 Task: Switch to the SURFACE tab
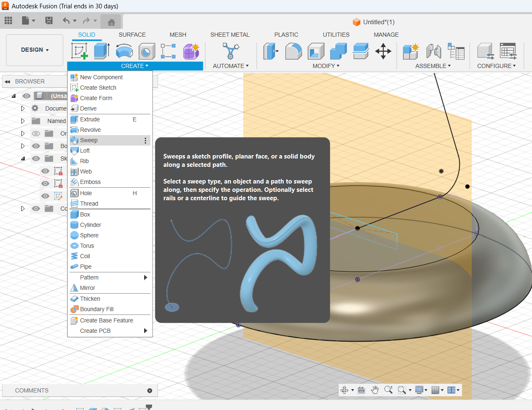pyautogui.click(x=132, y=35)
